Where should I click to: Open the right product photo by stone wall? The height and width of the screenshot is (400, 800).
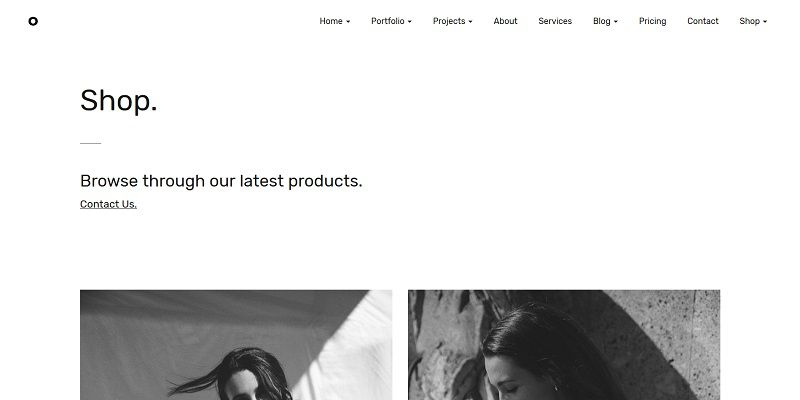pos(564,345)
